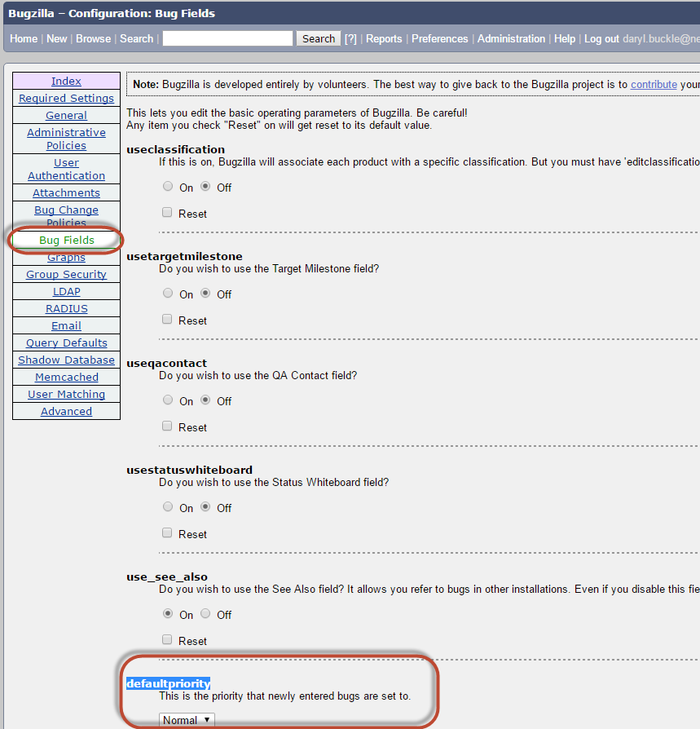Select Off for useclassification
The image size is (700, 729).
pyautogui.click(x=205, y=187)
